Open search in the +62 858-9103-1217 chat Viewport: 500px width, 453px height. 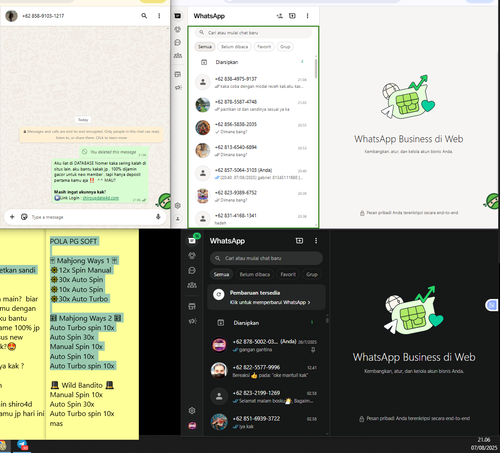tap(144, 16)
